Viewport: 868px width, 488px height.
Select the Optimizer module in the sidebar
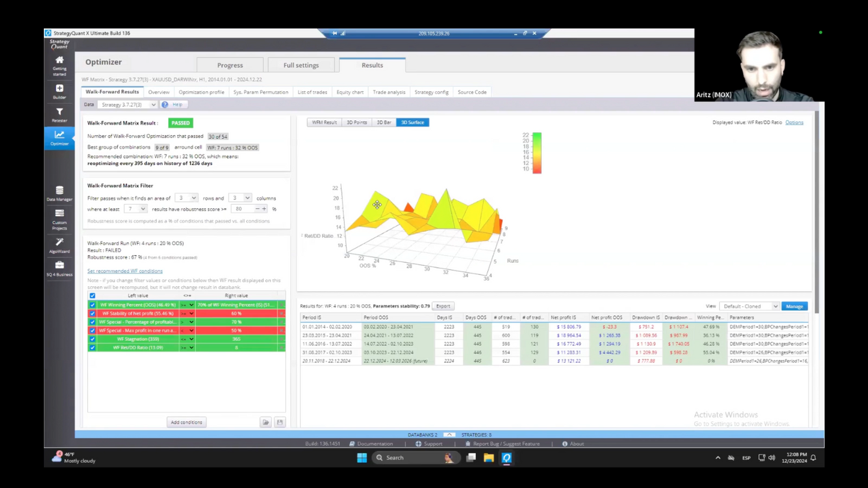click(x=59, y=138)
